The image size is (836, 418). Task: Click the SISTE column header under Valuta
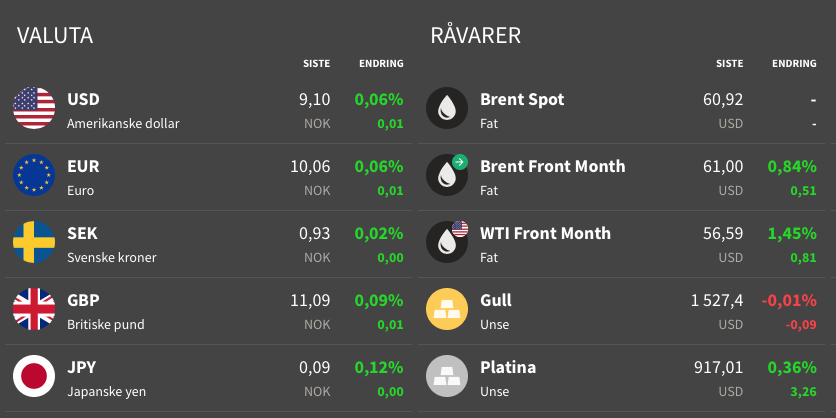click(317, 63)
